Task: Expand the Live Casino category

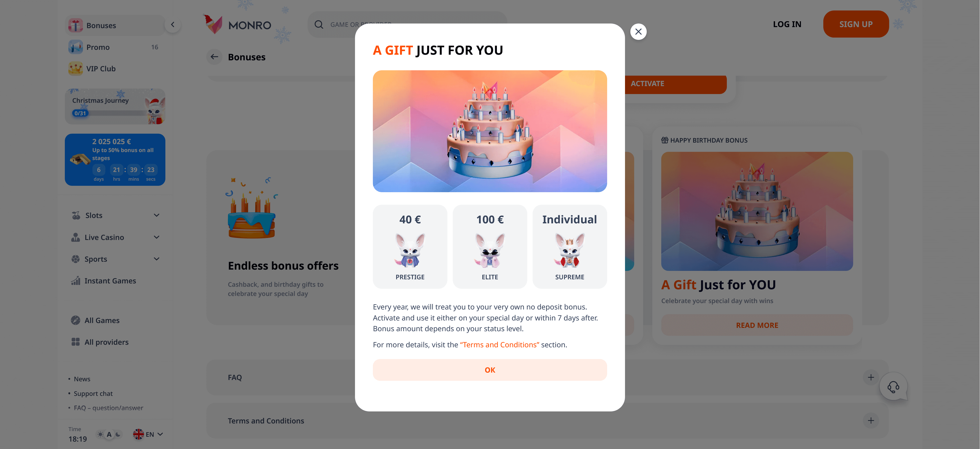Action: click(115, 237)
